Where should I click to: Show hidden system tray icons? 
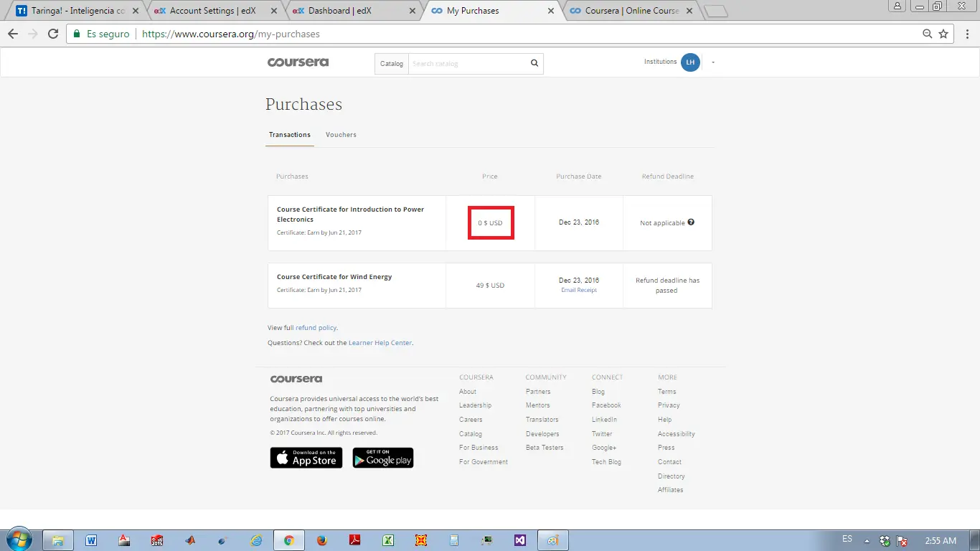(867, 541)
